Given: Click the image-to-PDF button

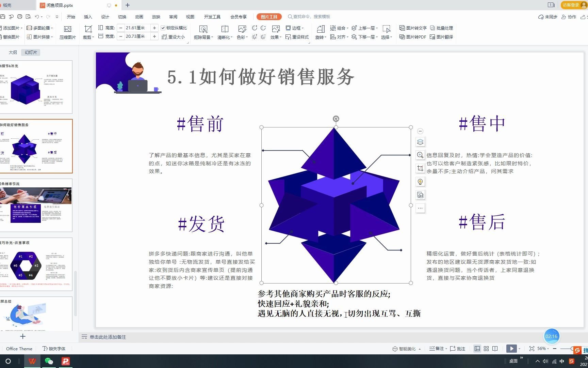Looking at the screenshot, I should point(413,37).
